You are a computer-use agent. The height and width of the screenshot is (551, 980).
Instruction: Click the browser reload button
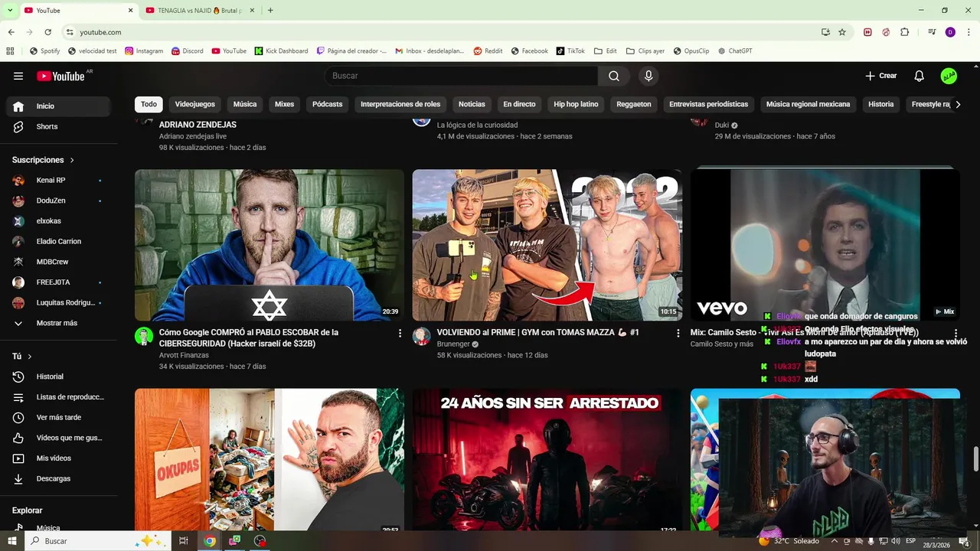[47, 32]
